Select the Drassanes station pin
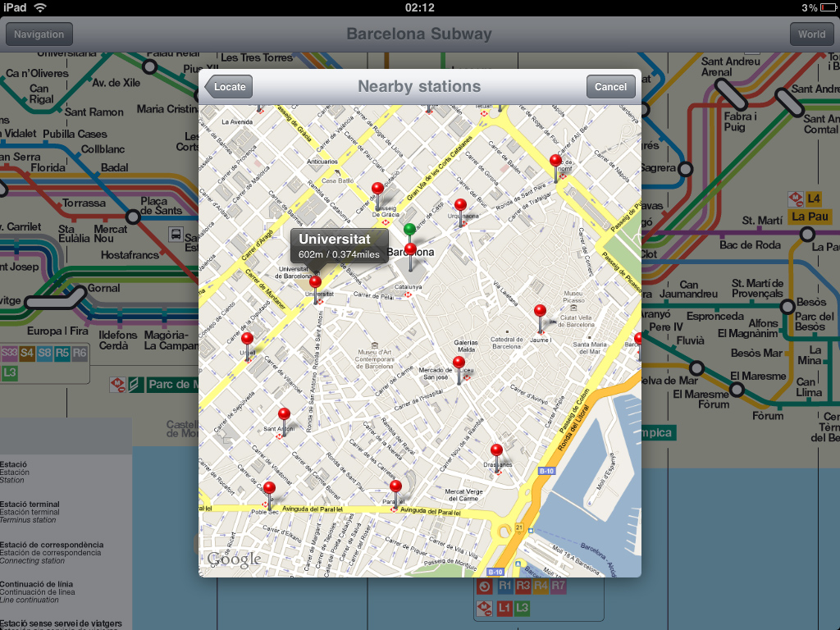This screenshot has width=840, height=630. pos(496,451)
